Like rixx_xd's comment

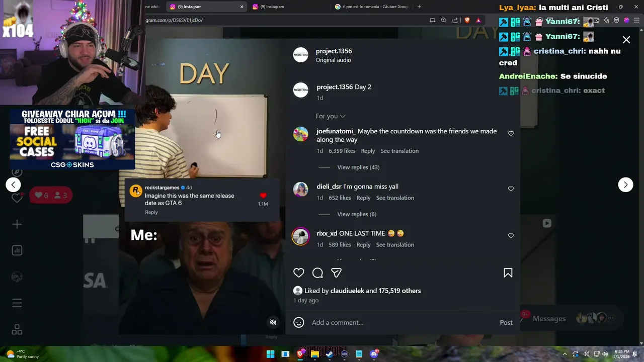point(511,236)
